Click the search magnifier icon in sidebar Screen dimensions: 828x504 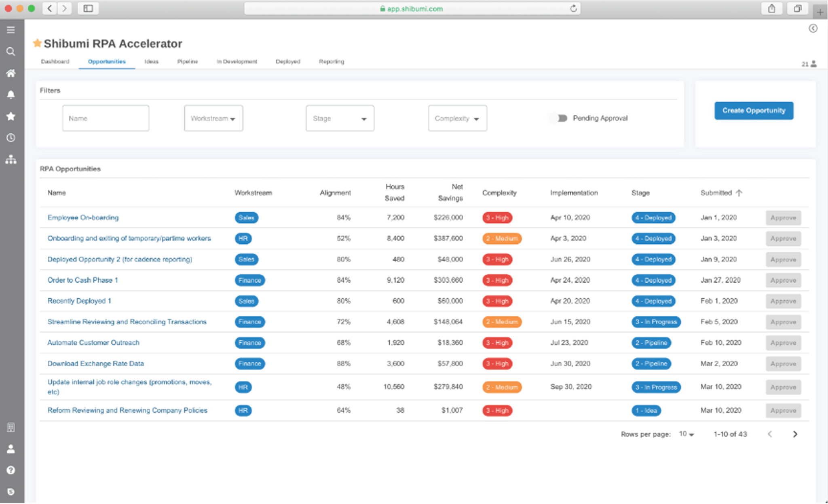[11, 52]
